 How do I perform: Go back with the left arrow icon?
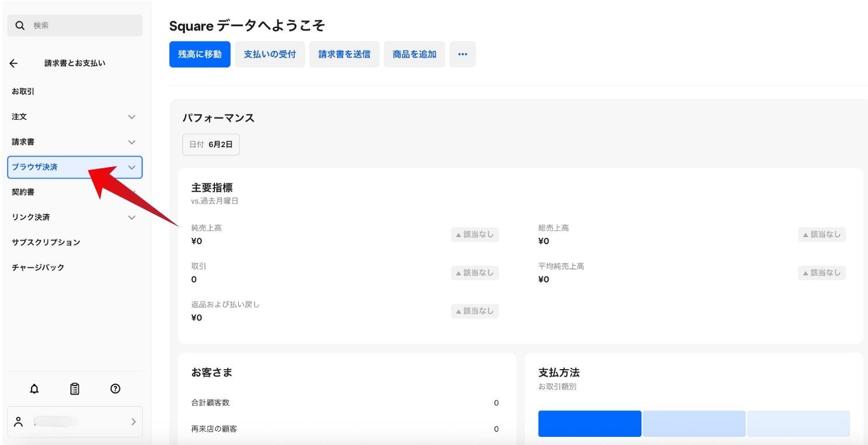coord(14,64)
